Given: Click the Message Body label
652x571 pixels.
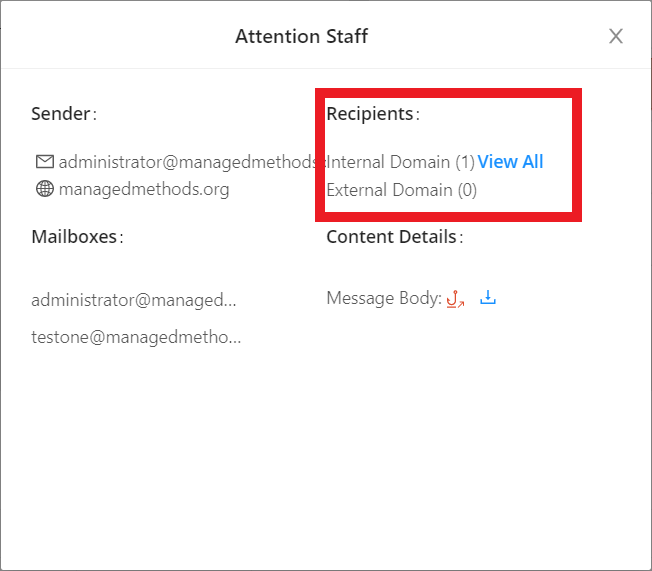Looking at the screenshot, I should click(383, 298).
